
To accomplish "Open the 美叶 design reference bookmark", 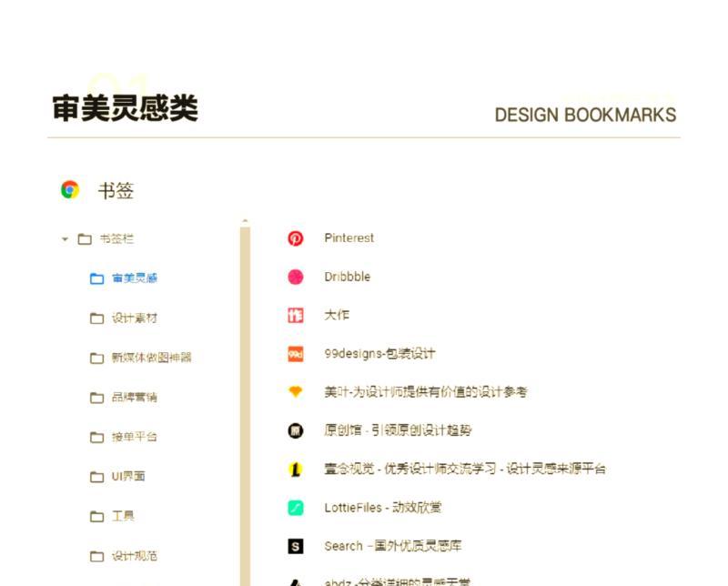I will tap(426, 392).
